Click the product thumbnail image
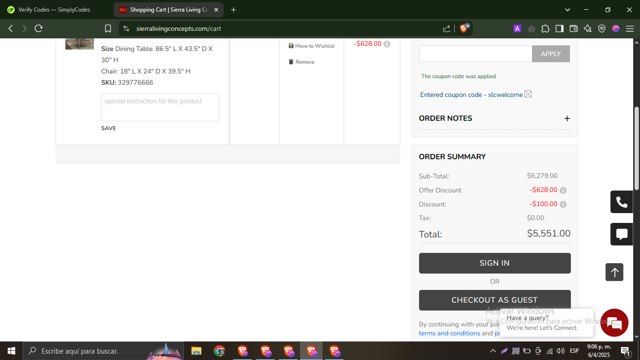 coord(80,44)
